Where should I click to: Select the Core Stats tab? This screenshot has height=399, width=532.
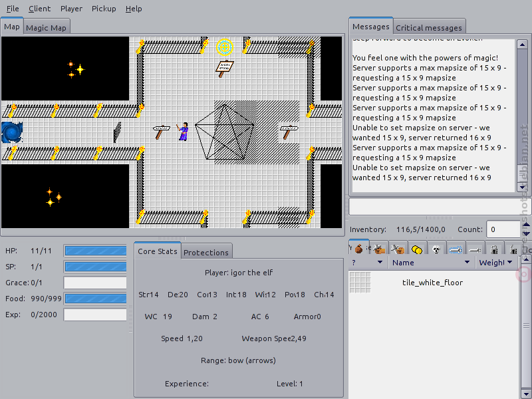coord(158,251)
